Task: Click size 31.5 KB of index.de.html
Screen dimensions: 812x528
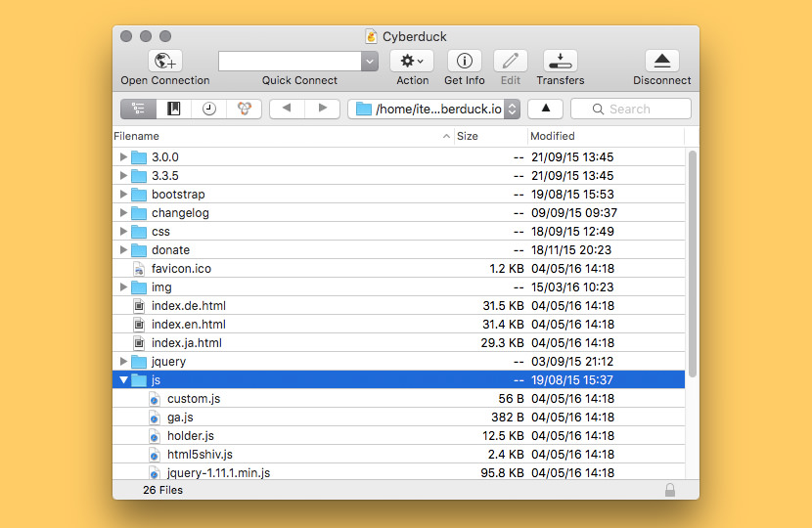Action: [504, 306]
